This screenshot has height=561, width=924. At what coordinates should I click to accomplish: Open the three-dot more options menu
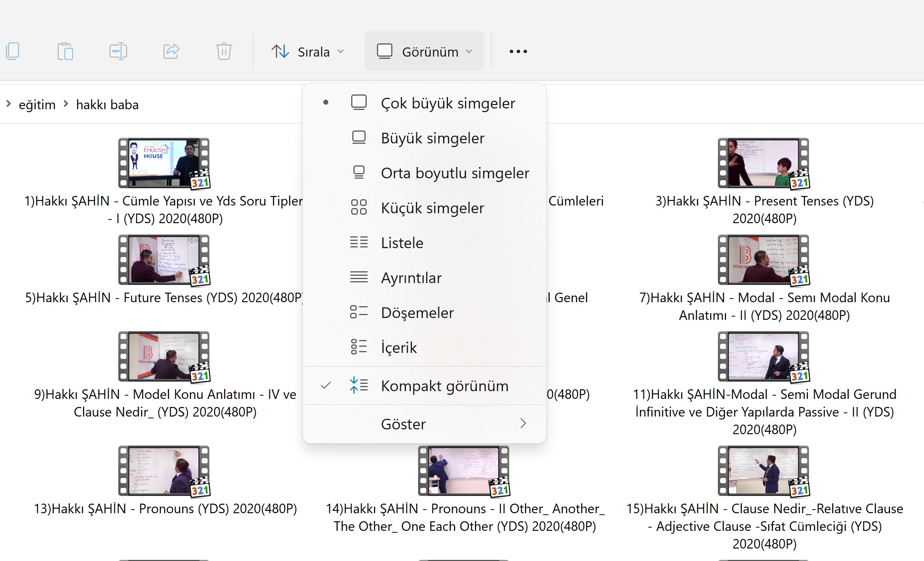pos(518,51)
